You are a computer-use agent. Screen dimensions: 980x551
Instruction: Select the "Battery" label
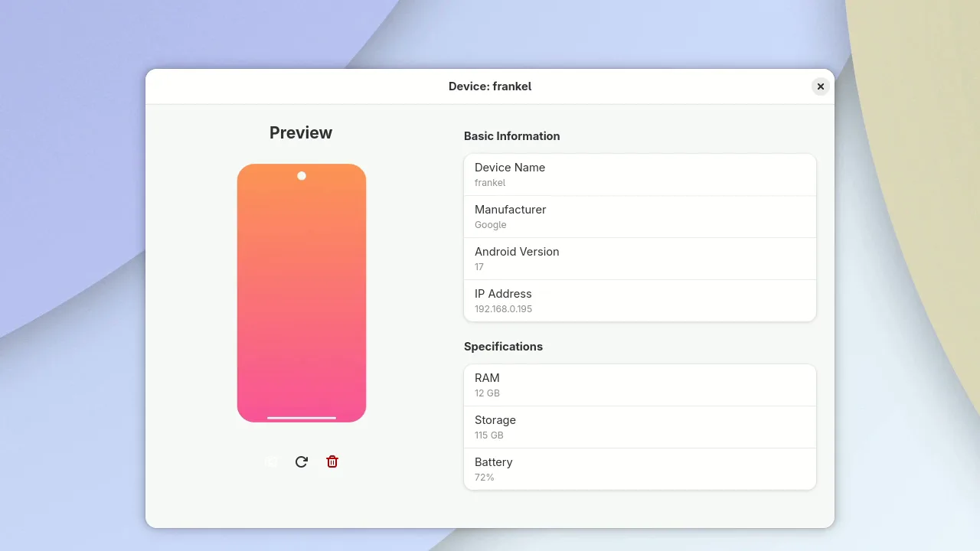coord(494,462)
